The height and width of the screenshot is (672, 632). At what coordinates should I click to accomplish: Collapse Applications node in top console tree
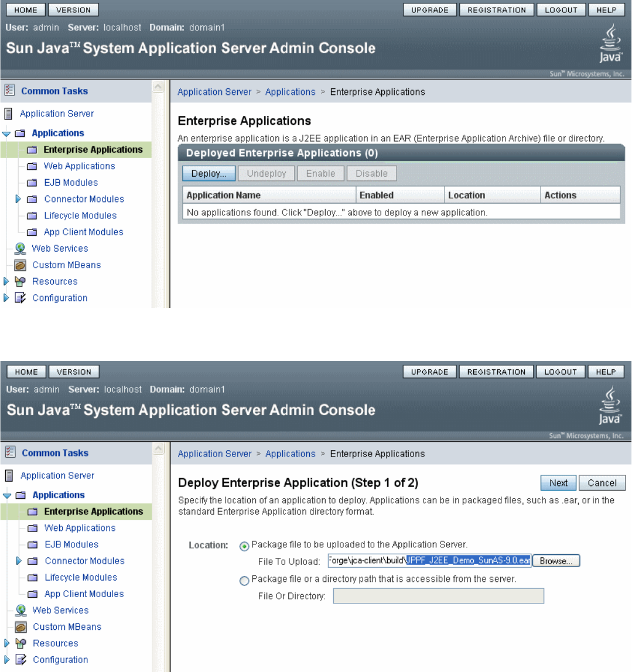tap(6, 133)
